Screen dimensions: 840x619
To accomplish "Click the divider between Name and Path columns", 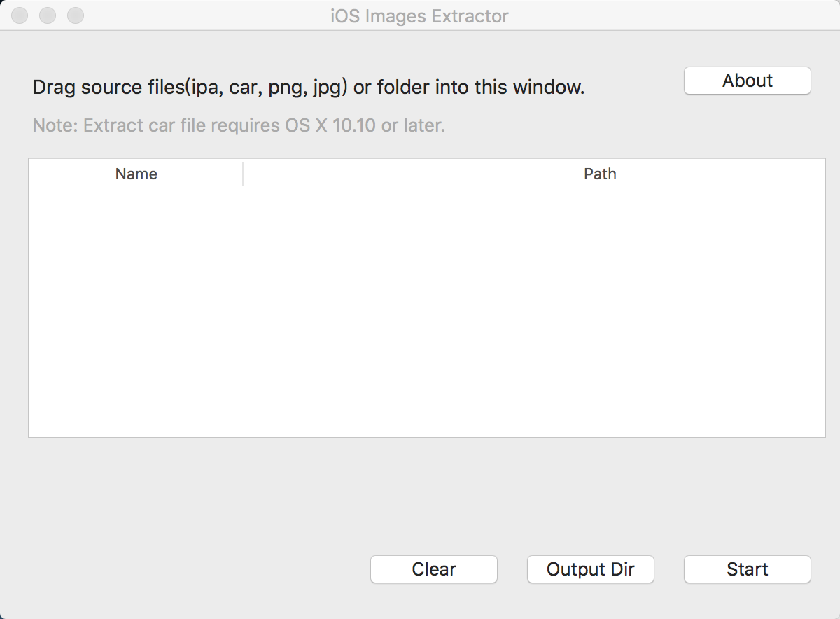I will pyautogui.click(x=243, y=174).
